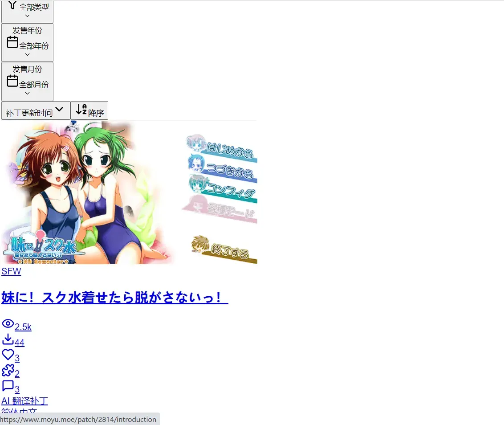Click the 44 downloads count
The width and height of the screenshot is (504, 425).
(20, 343)
